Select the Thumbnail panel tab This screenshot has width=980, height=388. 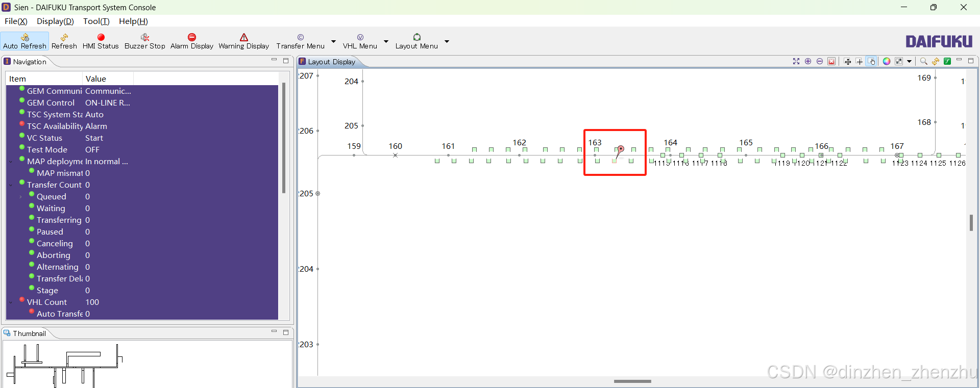pyautogui.click(x=24, y=333)
